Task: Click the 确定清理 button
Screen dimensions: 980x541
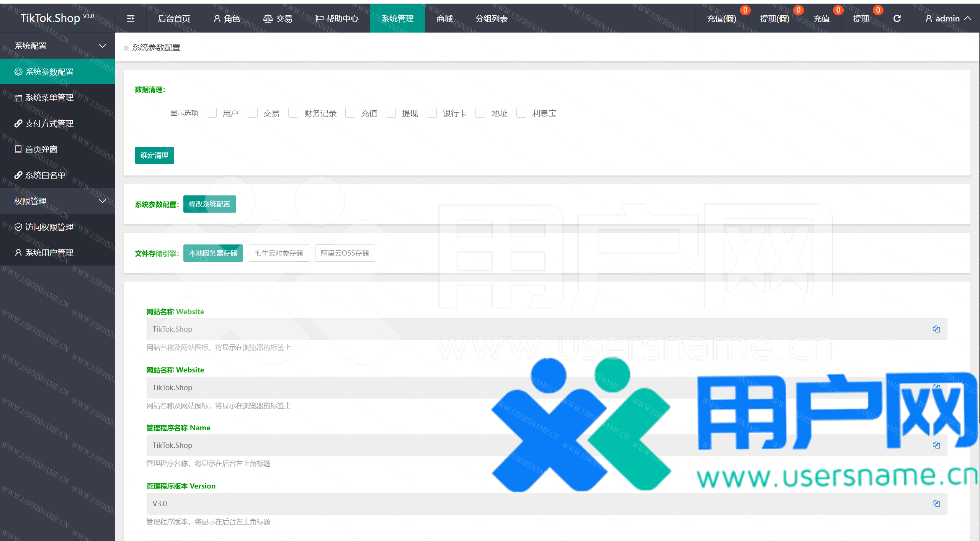Action: click(154, 155)
